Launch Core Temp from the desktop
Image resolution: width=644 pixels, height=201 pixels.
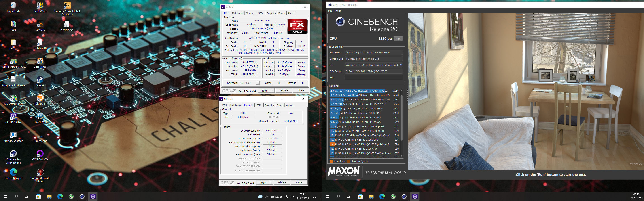coord(40,63)
